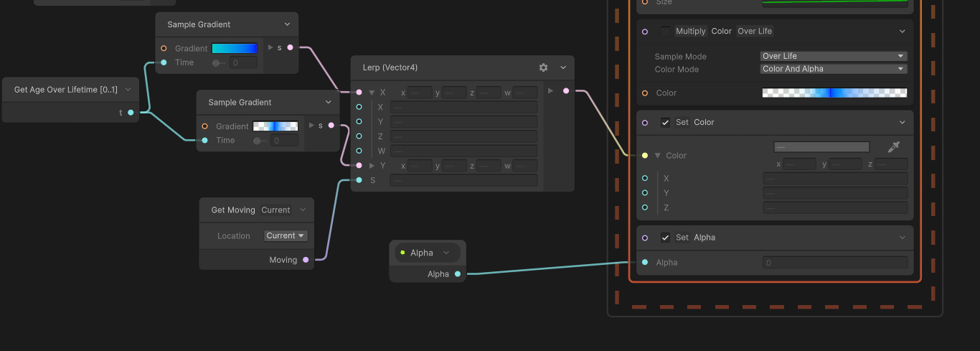Click the Gradient input port of the checkered Sample Gradient node
The image size is (980, 351).
point(205,126)
